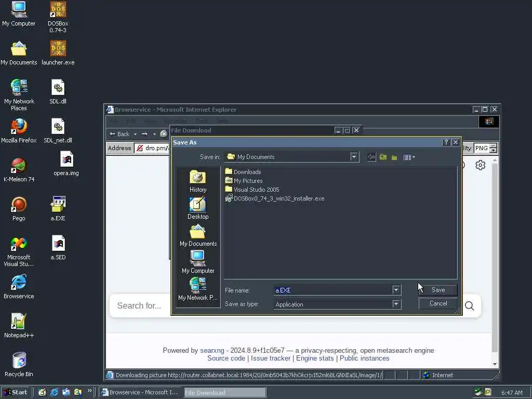Expand the File name dropdown arrow
Image resolution: width=532 pixels, height=399 pixels.
click(396, 290)
